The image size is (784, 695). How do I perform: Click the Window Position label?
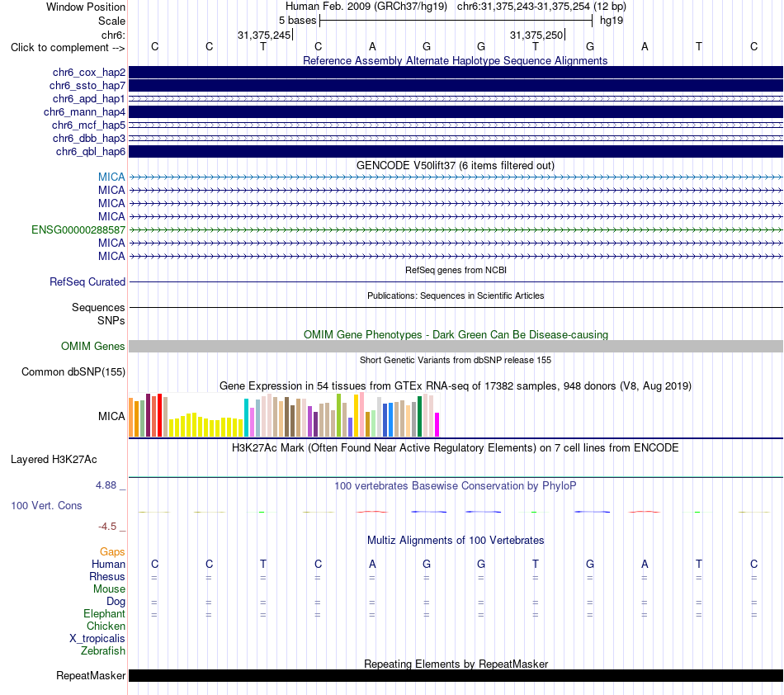[86, 7]
